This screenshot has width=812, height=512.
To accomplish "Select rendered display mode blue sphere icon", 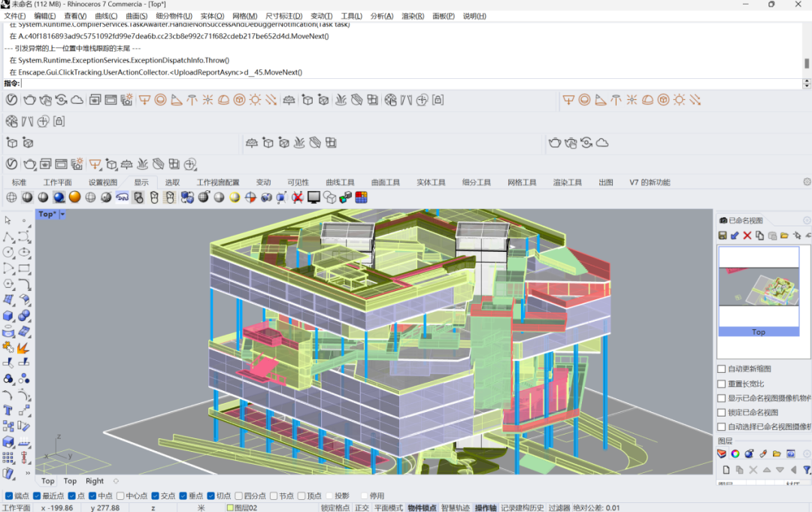I will (x=59, y=197).
